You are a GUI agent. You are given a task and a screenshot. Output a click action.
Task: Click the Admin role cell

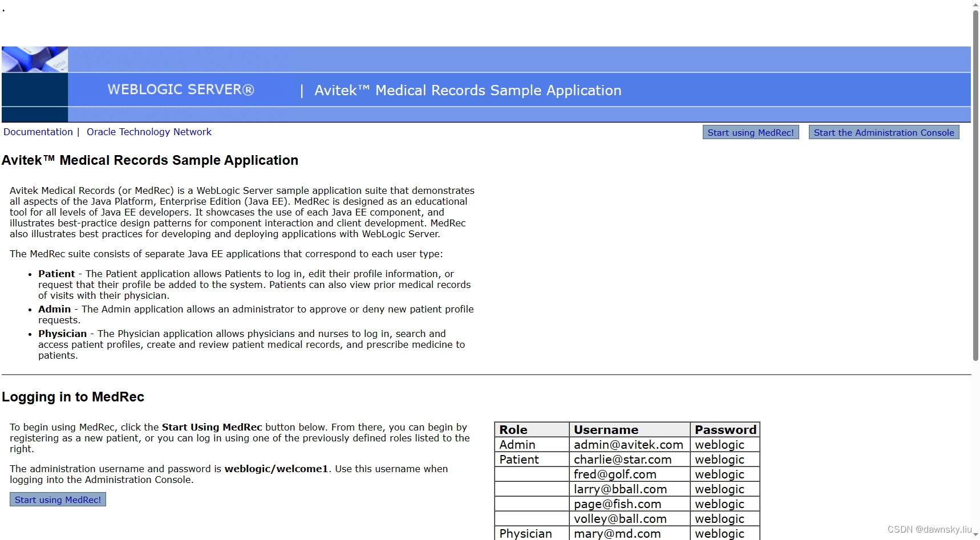(532, 445)
